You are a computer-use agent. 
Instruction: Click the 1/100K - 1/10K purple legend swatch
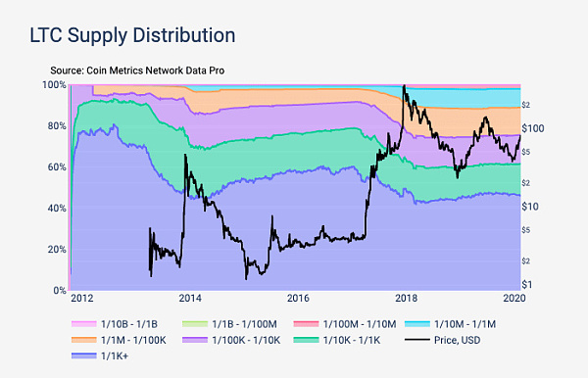coord(194,340)
